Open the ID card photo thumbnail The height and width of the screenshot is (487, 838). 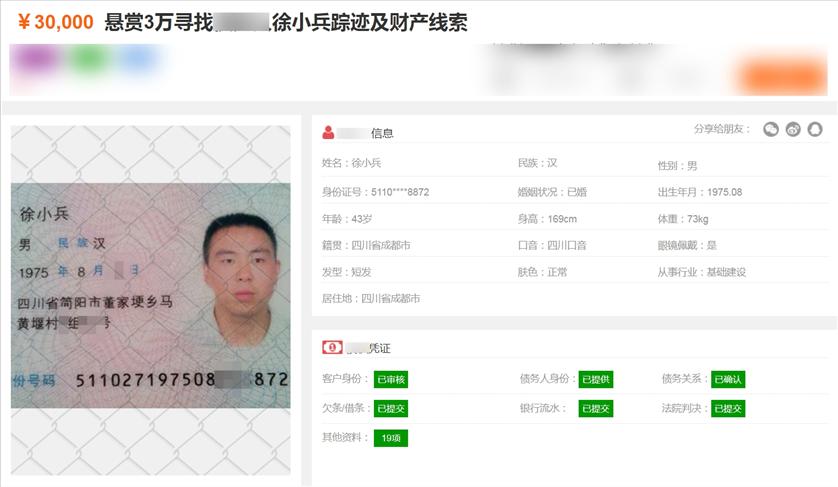pos(151,296)
